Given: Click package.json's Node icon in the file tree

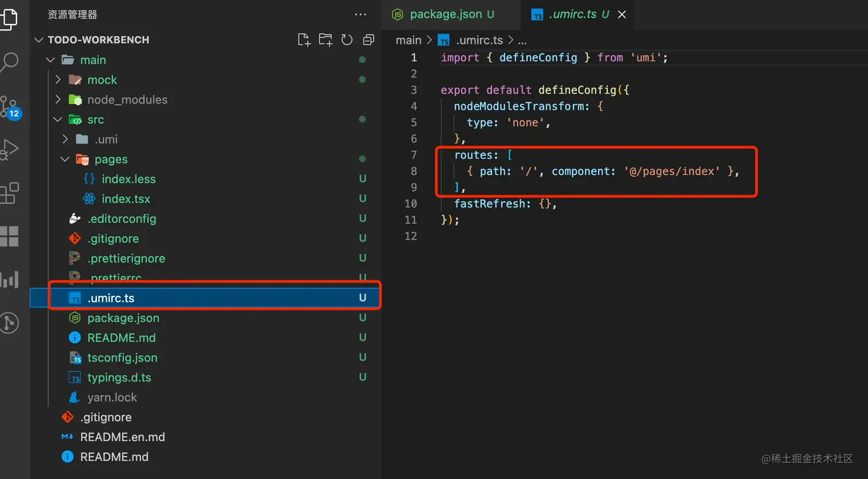Looking at the screenshot, I should click(75, 318).
